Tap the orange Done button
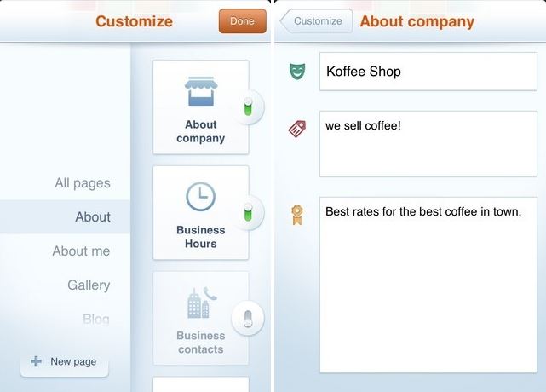Viewport: 546px width, 392px height. click(x=243, y=21)
